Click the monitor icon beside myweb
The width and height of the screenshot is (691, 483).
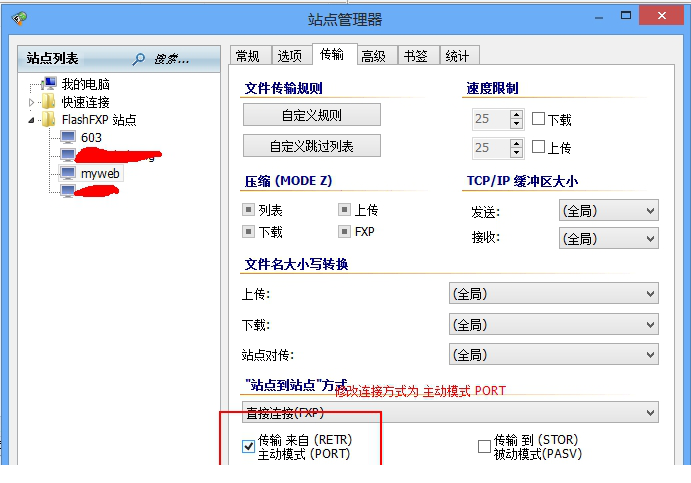68,173
